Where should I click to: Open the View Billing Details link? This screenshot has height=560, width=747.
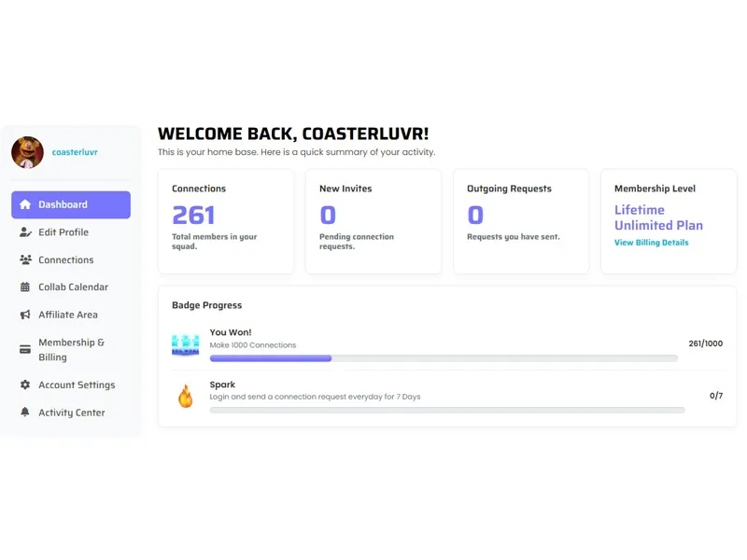point(651,243)
